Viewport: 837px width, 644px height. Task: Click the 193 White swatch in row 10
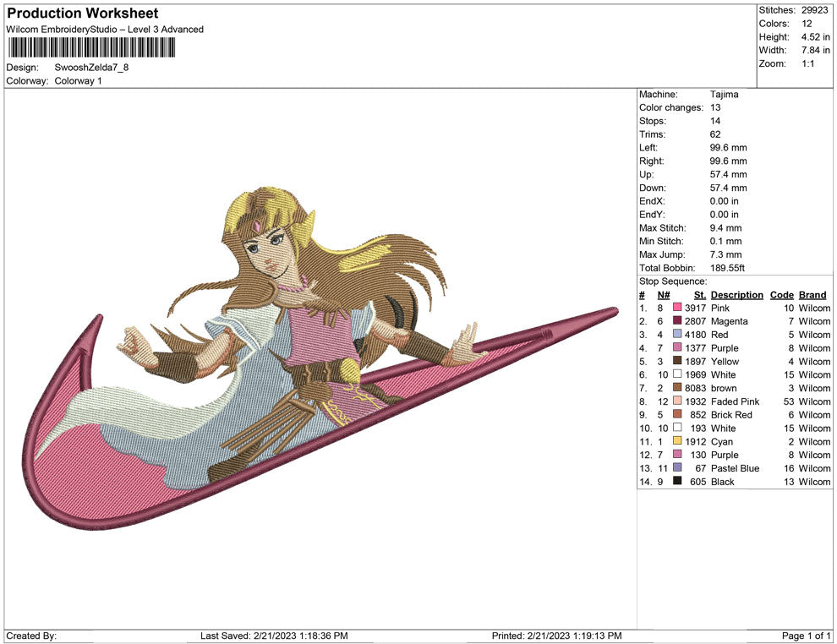tap(677, 428)
